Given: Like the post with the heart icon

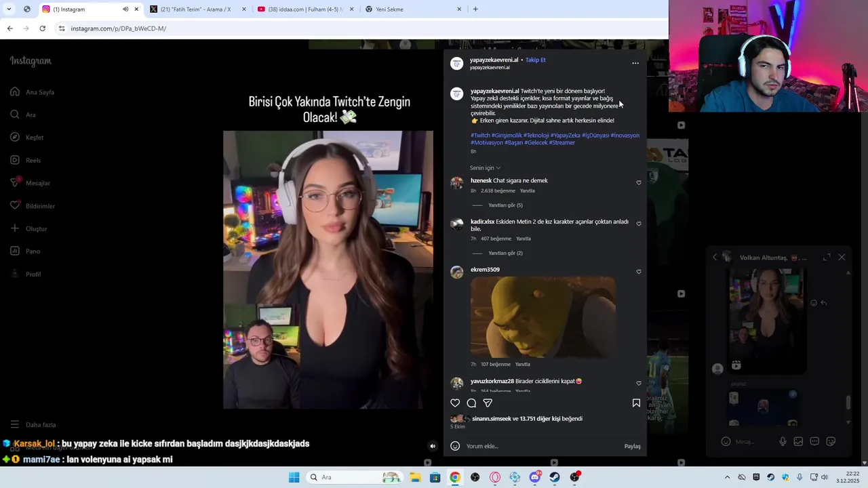Looking at the screenshot, I should [x=455, y=403].
